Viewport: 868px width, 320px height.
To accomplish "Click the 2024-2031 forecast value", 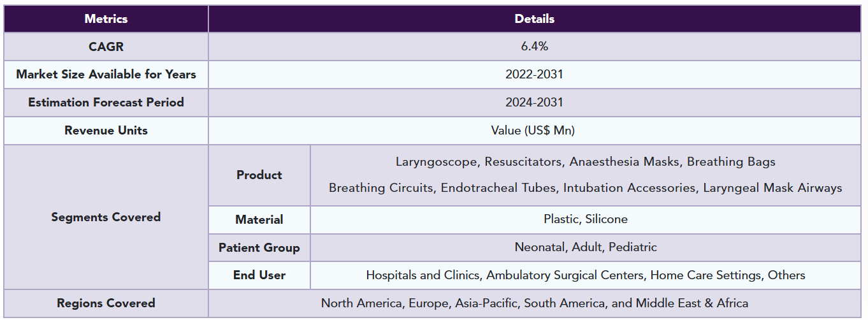I will 534,103.
